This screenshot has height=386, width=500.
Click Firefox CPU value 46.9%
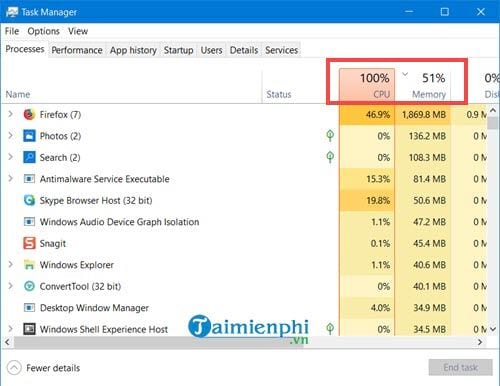click(378, 115)
